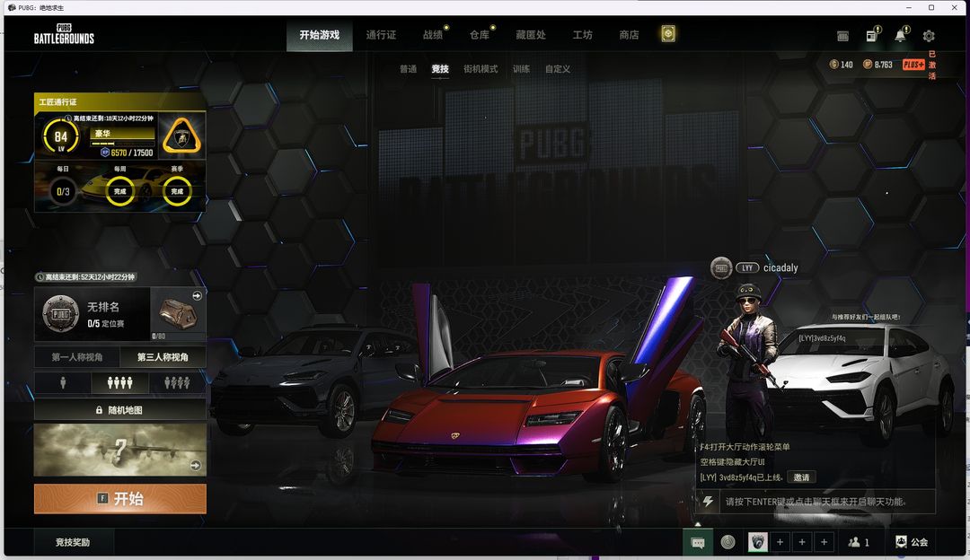970x560 pixels.
Task: Select the 竞技 mode sub-tab
Action: (440, 68)
